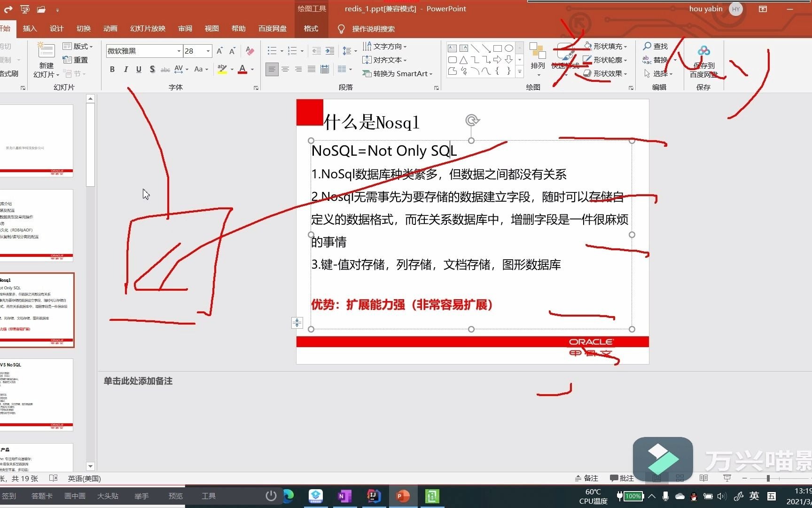Viewport: 812px width, 508px height.
Task: Select rectangle shape in shapes gallery
Action: (497, 48)
